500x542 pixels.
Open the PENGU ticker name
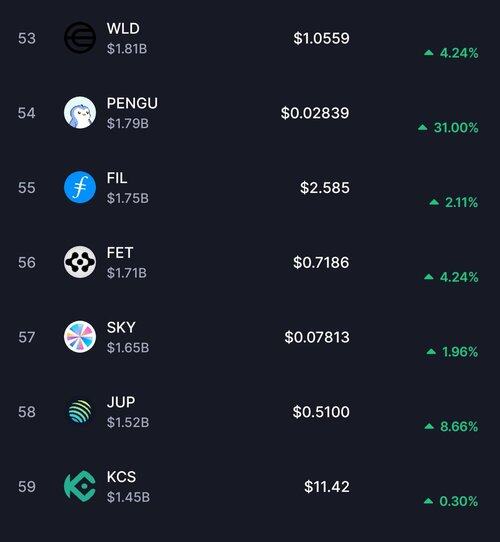pos(132,103)
